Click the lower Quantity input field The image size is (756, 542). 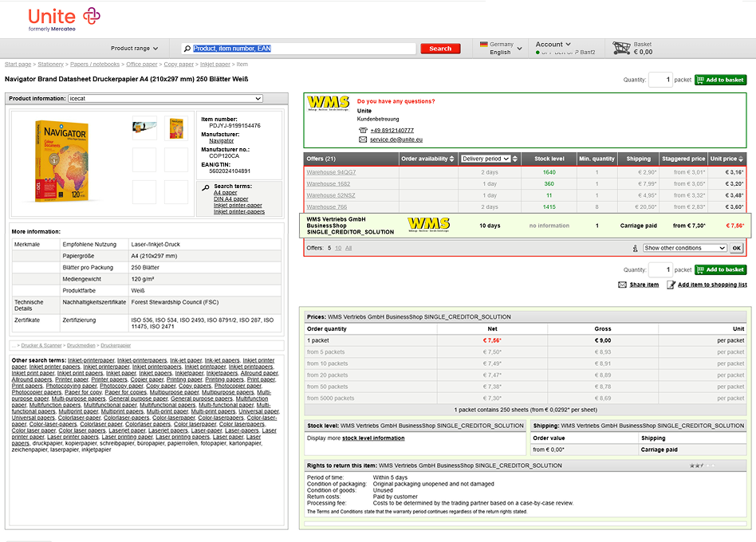click(x=660, y=269)
